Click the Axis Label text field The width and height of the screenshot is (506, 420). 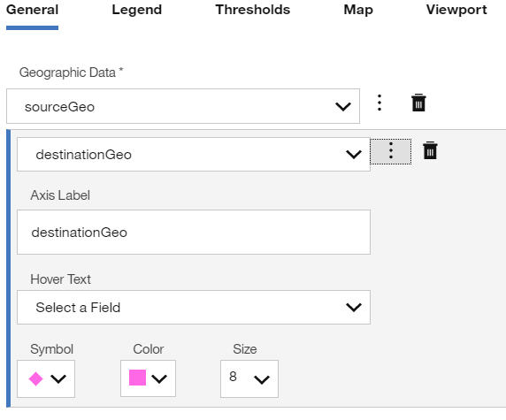[194, 233]
